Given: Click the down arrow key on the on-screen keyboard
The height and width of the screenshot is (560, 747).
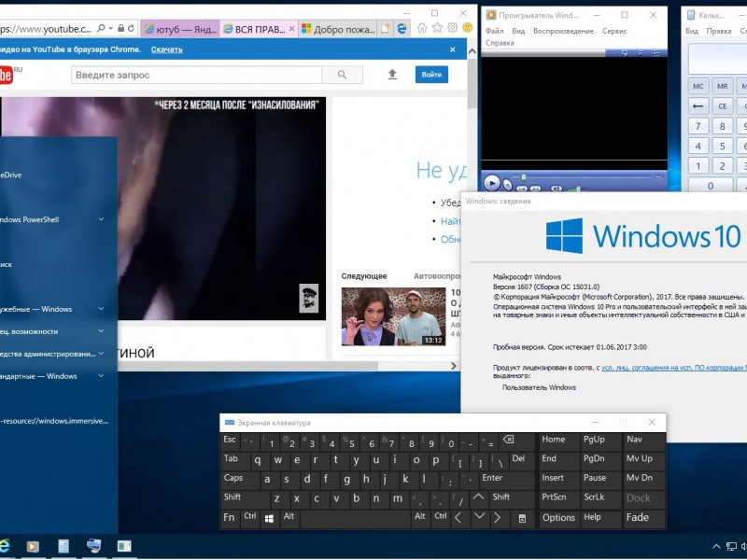Looking at the screenshot, I should point(479,518).
